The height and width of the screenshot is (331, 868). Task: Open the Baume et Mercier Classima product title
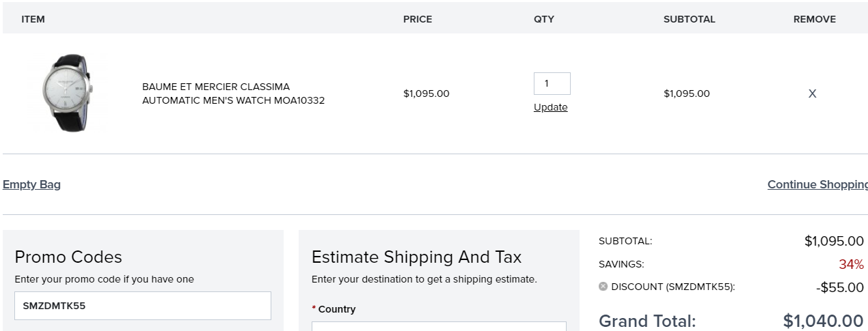pos(233,93)
